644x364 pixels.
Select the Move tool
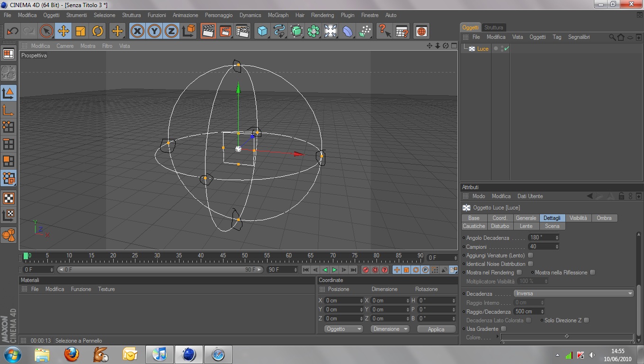tap(63, 31)
